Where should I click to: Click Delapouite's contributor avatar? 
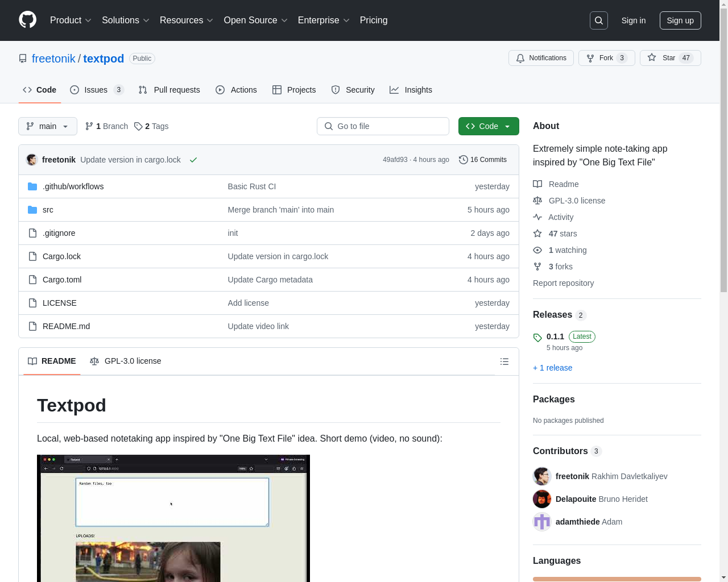coord(542,499)
